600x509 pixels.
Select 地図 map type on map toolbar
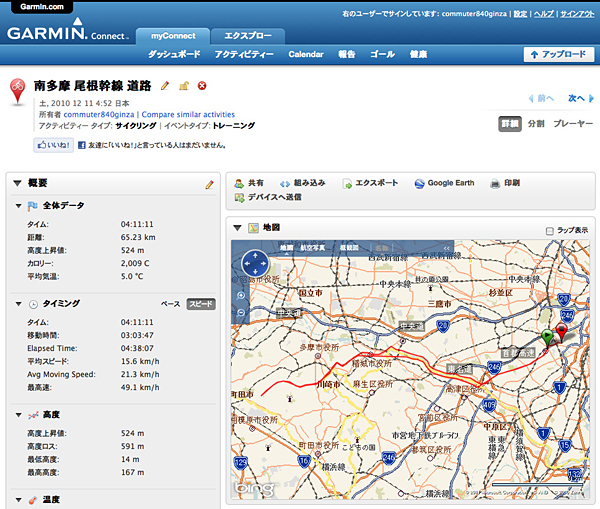[286, 248]
